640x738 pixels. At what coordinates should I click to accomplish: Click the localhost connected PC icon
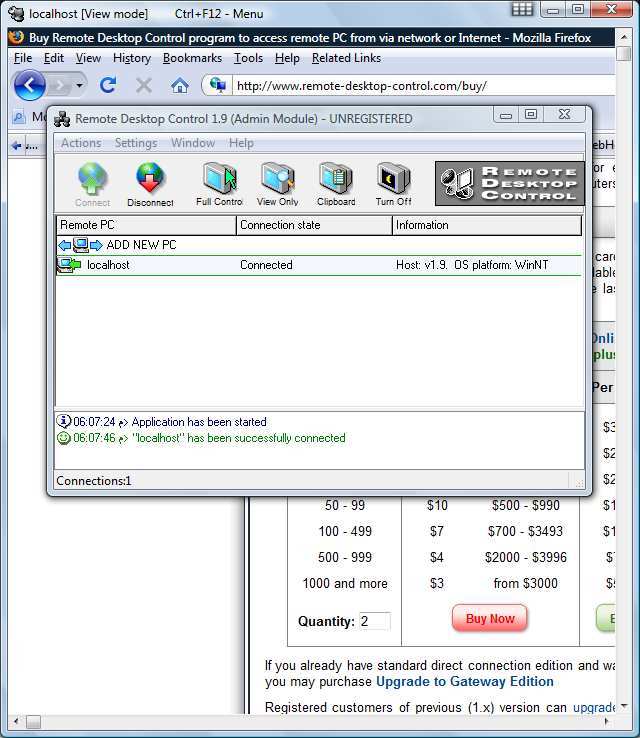click(69, 265)
